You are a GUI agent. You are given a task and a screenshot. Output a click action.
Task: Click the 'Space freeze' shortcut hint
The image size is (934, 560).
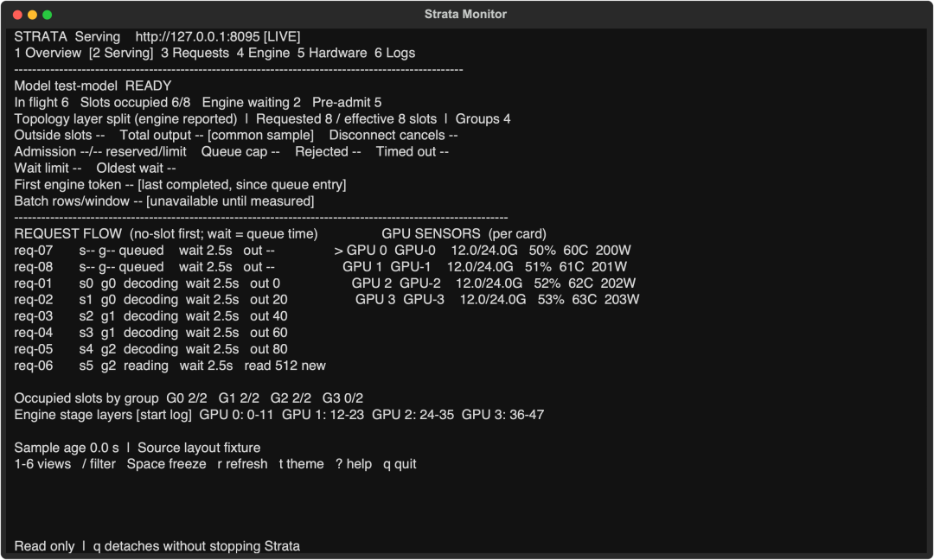[x=166, y=464]
